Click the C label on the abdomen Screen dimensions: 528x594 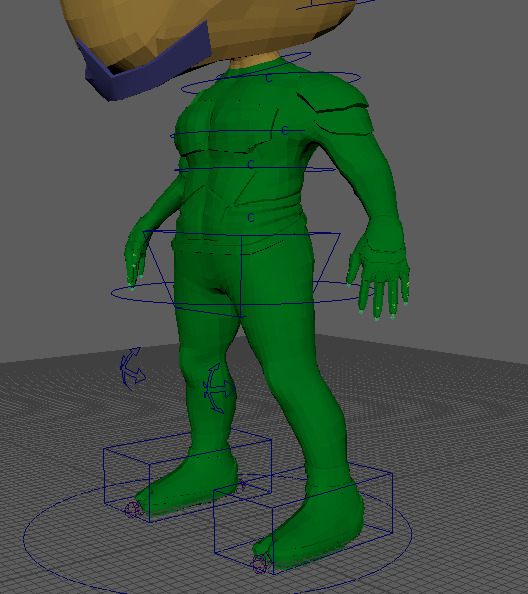tap(250, 164)
